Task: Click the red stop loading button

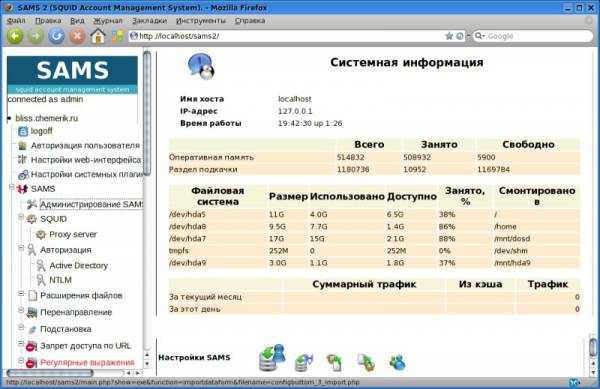Action: click(x=77, y=36)
